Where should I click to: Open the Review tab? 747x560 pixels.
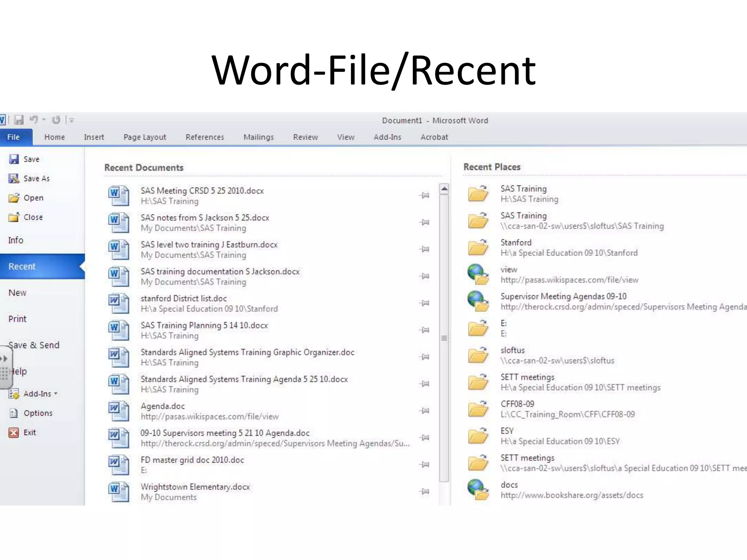[x=305, y=137]
